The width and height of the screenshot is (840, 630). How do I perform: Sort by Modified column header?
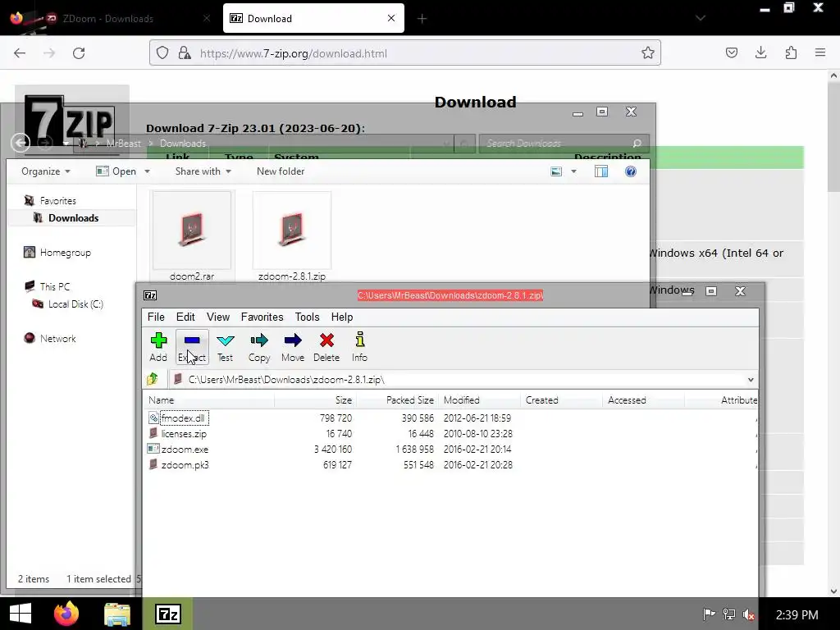pos(479,400)
